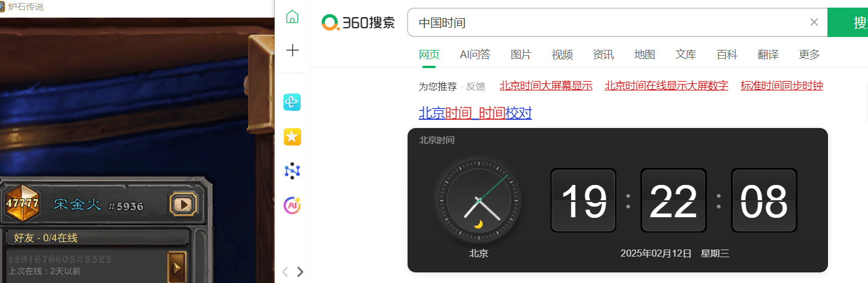Go forward with the sidebar right arrow

point(300,271)
